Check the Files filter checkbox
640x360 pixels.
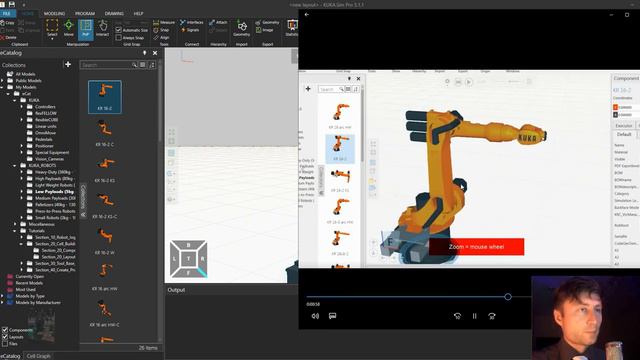5,344
